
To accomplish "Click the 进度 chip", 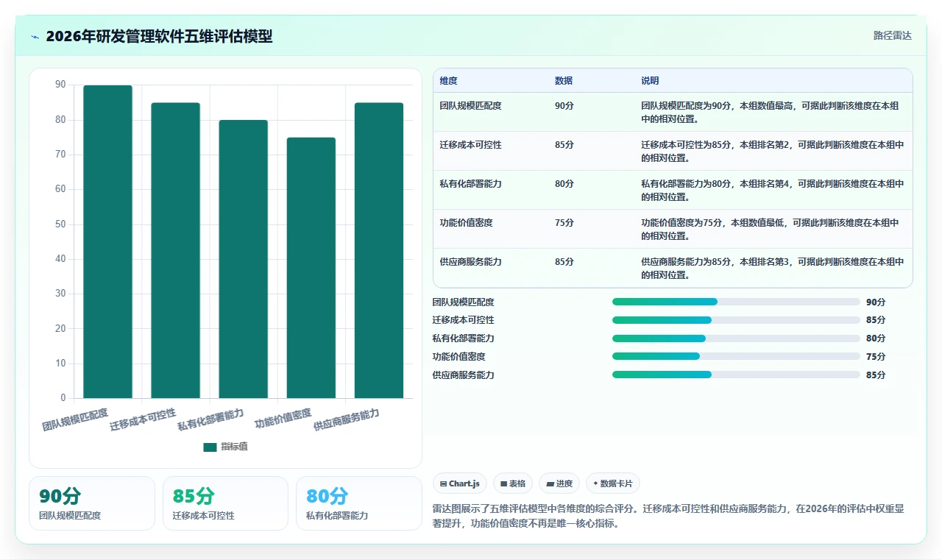I will point(559,483).
